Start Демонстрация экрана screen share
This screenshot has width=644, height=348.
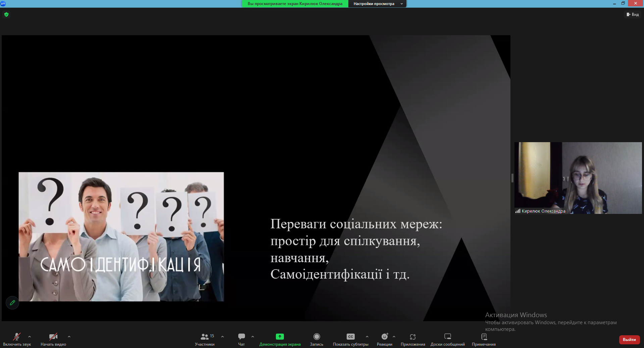[x=280, y=339]
